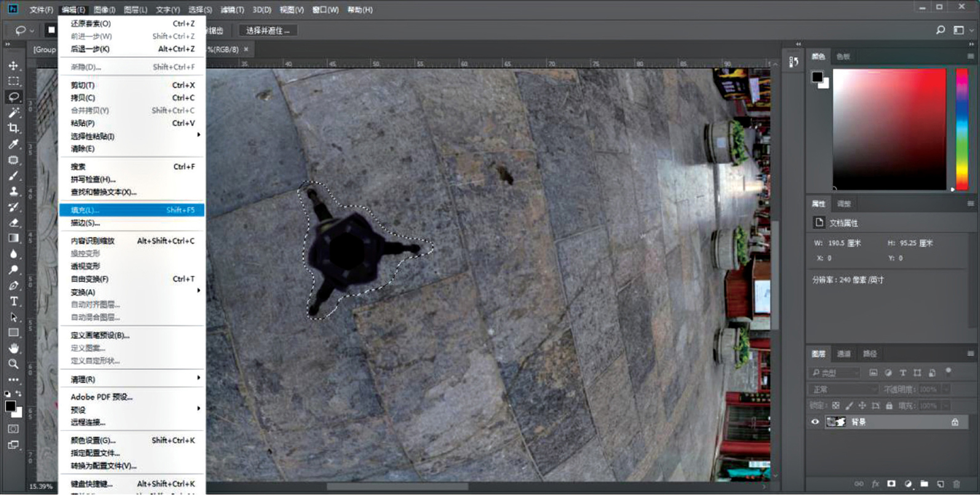Toggle the layer filter switch
The image size is (980, 495).
tap(948, 371)
